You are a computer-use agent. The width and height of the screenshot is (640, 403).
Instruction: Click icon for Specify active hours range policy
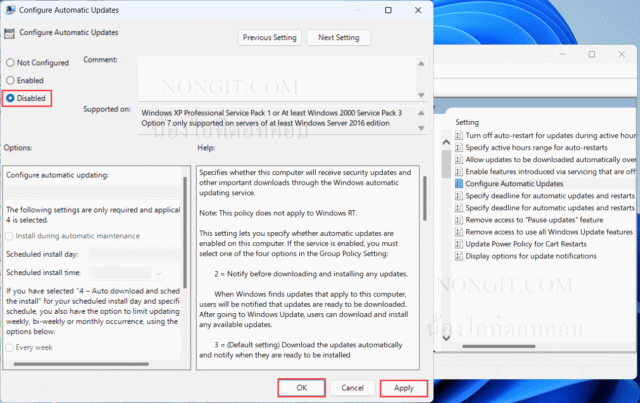point(459,147)
